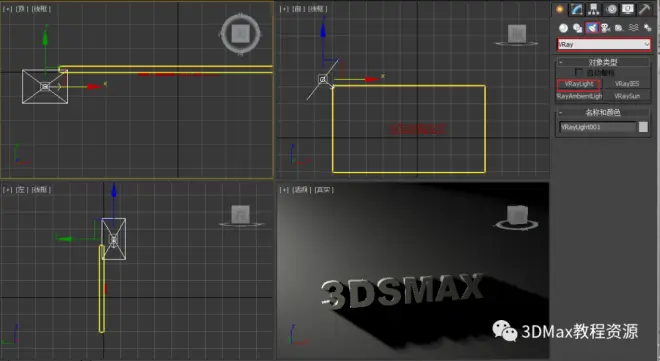Image resolution: width=660 pixels, height=361 pixels.
Task: Select the VRay light object in Top viewport
Action: click(x=45, y=87)
